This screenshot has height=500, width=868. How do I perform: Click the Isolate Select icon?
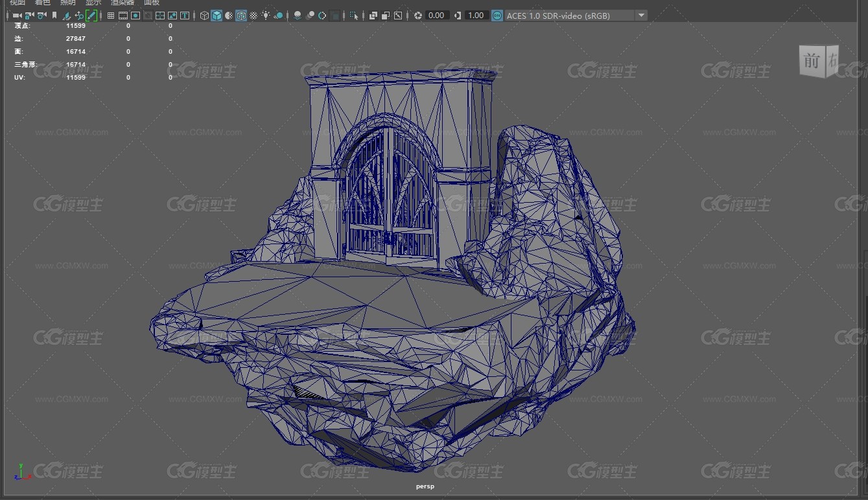[x=353, y=16]
